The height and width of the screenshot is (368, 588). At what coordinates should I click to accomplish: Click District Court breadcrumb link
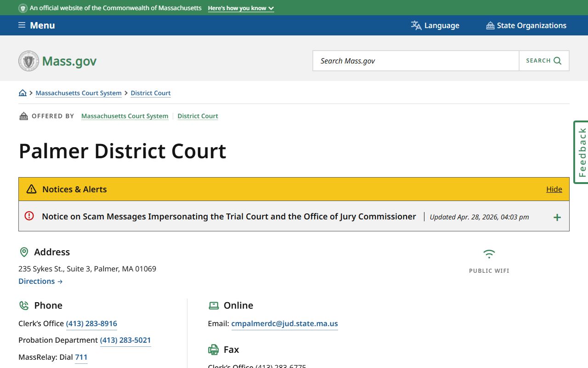pyautogui.click(x=151, y=93)
